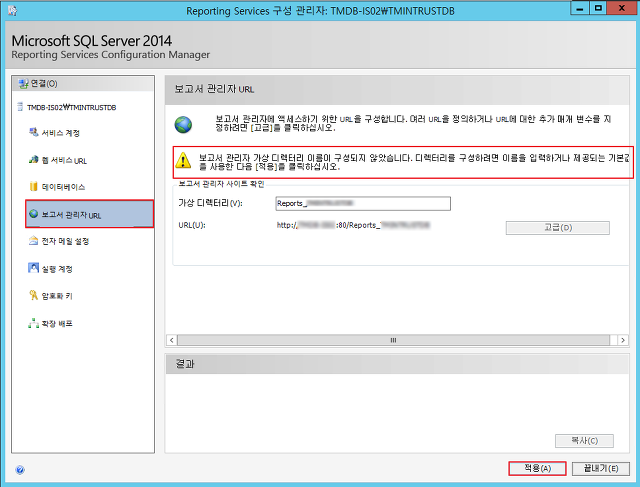The height and width of the screenshot is (487, 640).
Task: Open the 데이터베이스 page
Action: click(63, 187)
